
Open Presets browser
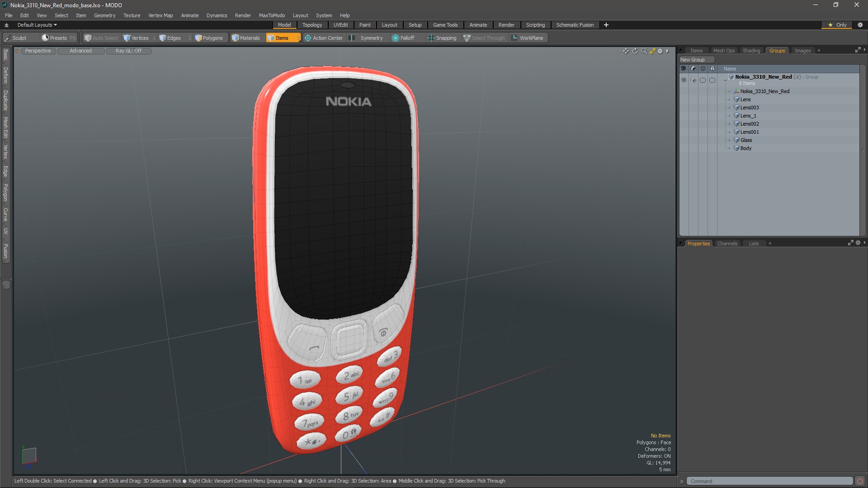(58, 38)
